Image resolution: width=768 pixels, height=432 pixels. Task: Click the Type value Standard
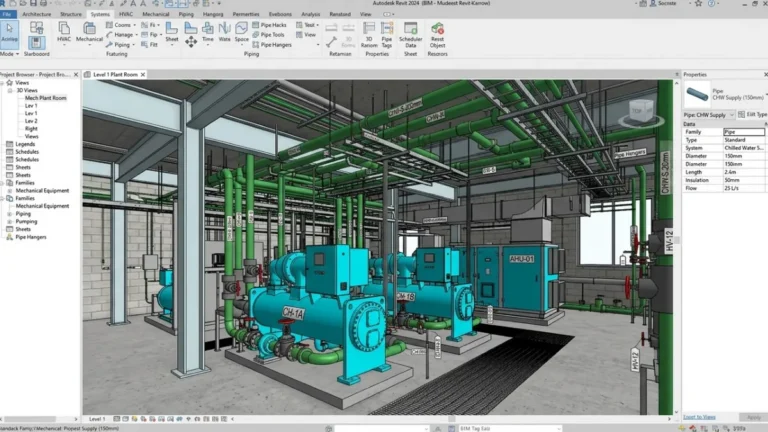coord(744,140)
